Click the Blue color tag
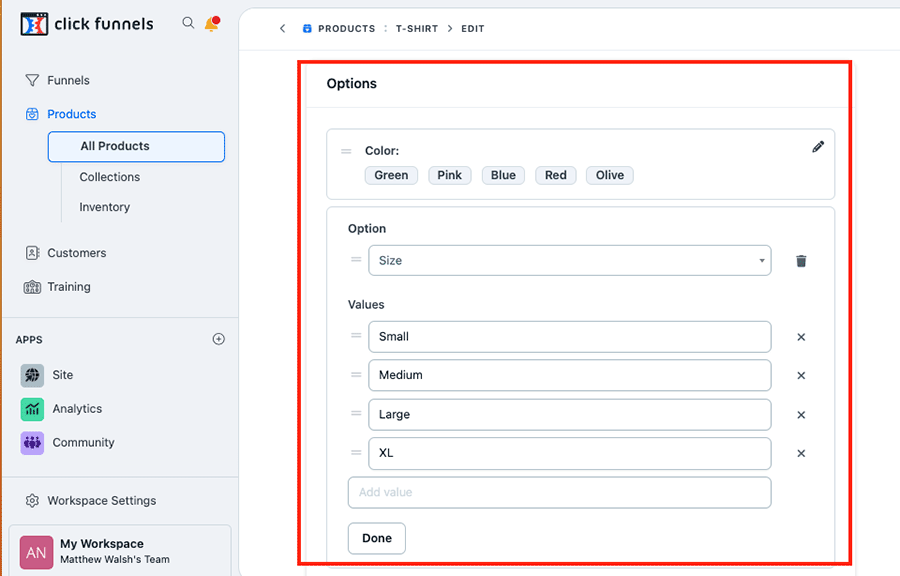The height and width of the screenshot is (576, 900). pyautogui.click(x=503, y=176)
